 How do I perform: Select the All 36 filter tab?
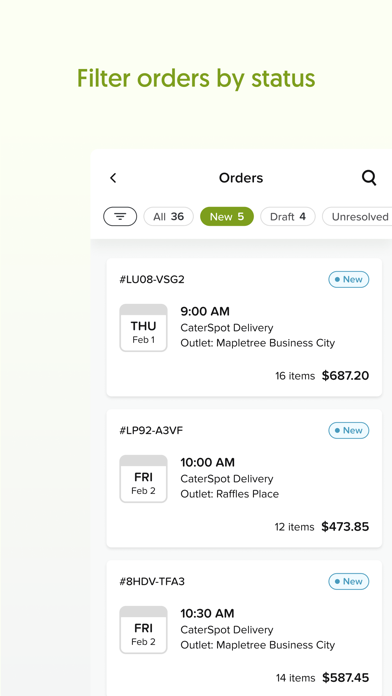[168, 217]
